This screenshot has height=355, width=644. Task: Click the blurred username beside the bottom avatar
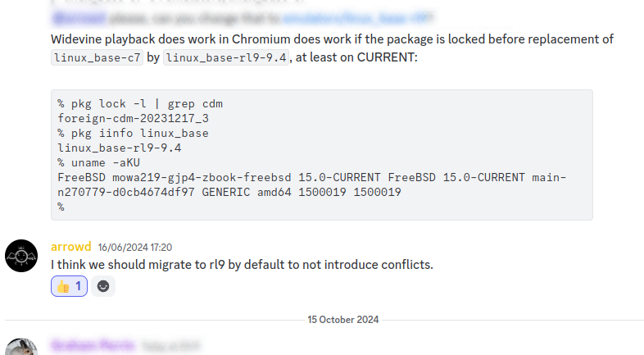pos(93,346)
